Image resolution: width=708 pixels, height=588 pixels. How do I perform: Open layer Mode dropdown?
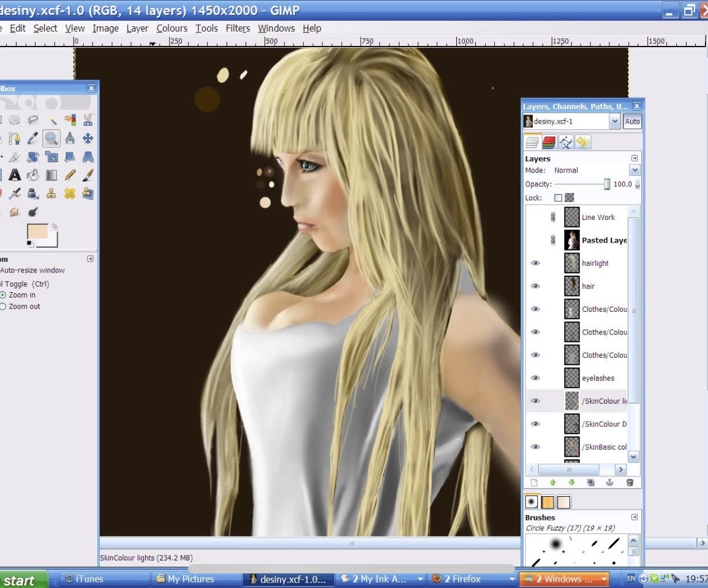[x=635, y=170]
